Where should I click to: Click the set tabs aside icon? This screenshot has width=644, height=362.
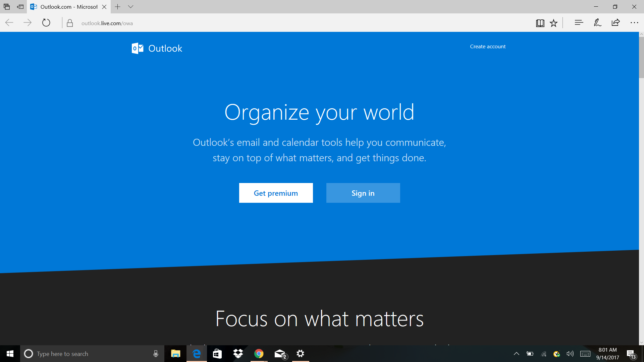(20, 7)
